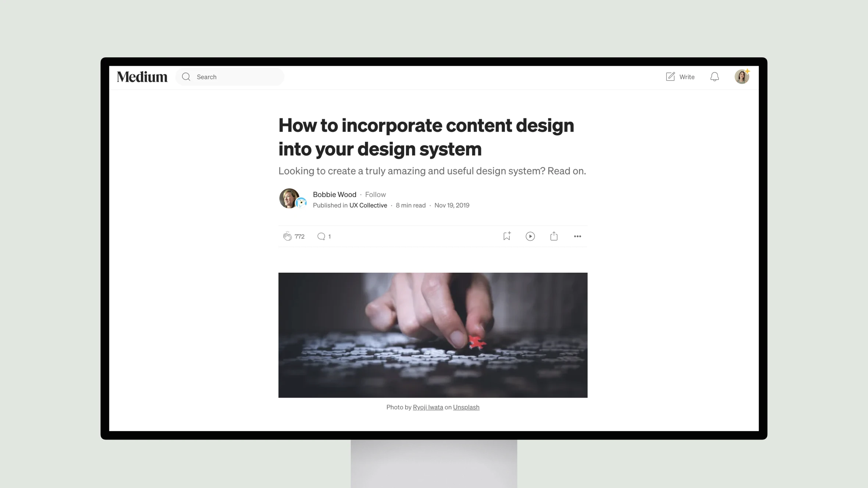This screenshot has width=868, height=488.
Task: Click the Ryoji Iwata photographer link
Action: (428, 407)
